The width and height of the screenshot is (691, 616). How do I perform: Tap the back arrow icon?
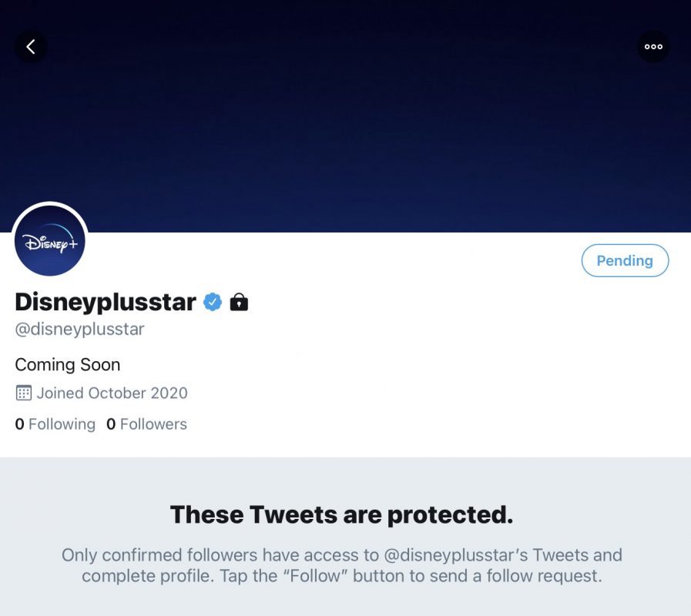click(x=31, y=47)
